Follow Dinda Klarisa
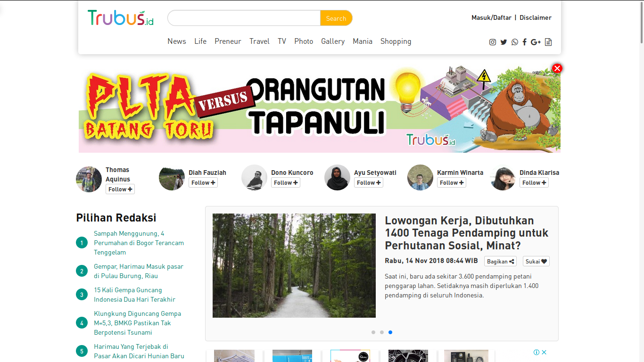Image resolution: width=644 pixels, height=362 pixels. click(534, 182)
